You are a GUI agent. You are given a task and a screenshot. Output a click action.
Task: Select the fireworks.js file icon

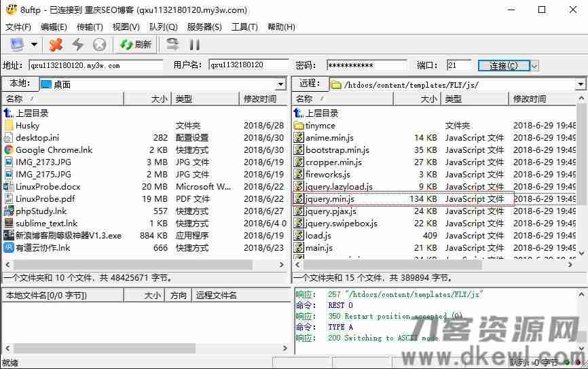click(x=299, y=174)
